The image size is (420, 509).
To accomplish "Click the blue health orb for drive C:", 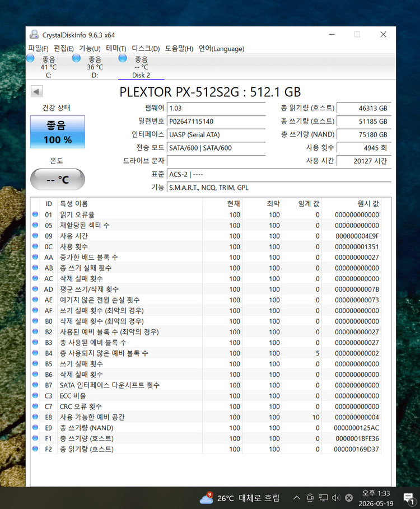I will 30,58.
